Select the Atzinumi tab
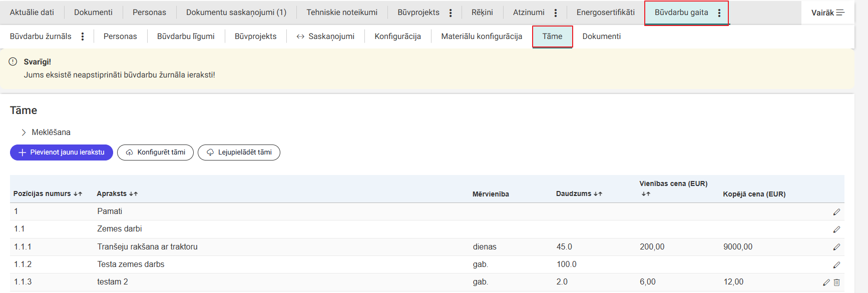Image resolution: width=868 pixels, height=293 pixels. pos(529,12)
